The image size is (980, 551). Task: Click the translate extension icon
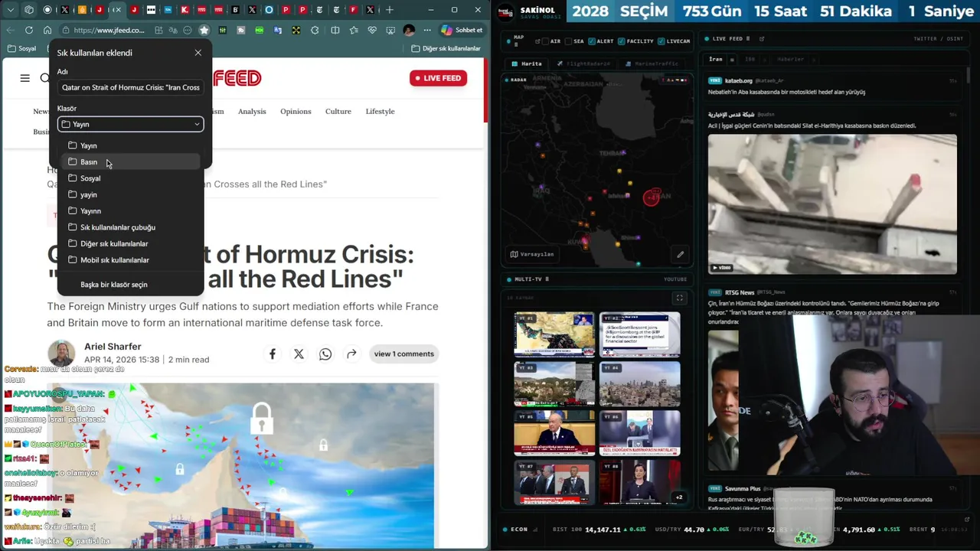[x=277, y=30]
